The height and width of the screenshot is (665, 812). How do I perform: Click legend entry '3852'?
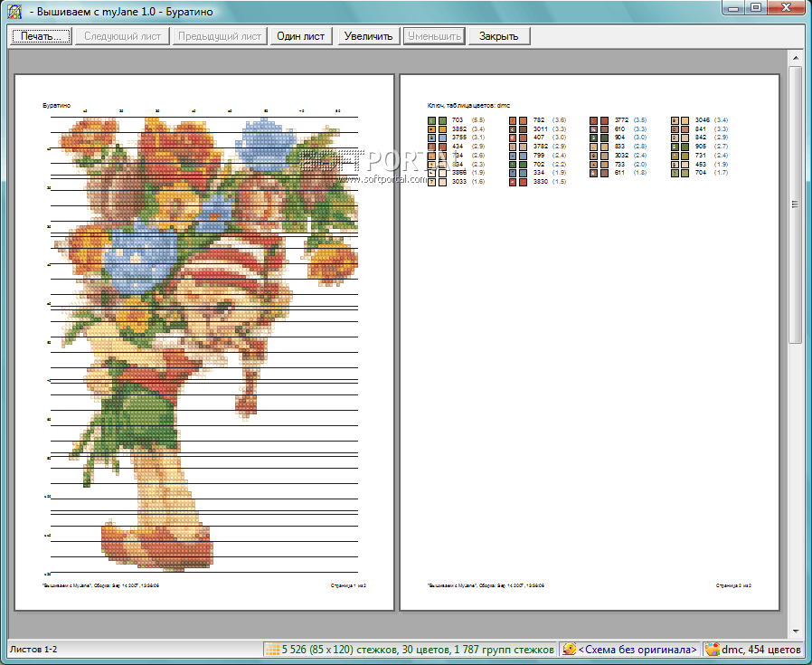tap(458, 129)
